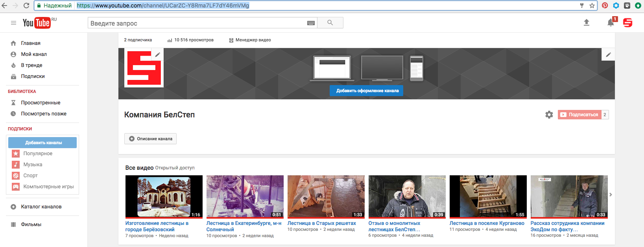Screen dimensions: 644x247
Task: Open "Посмотреть позже" in the library
Action: pos(44,114)
